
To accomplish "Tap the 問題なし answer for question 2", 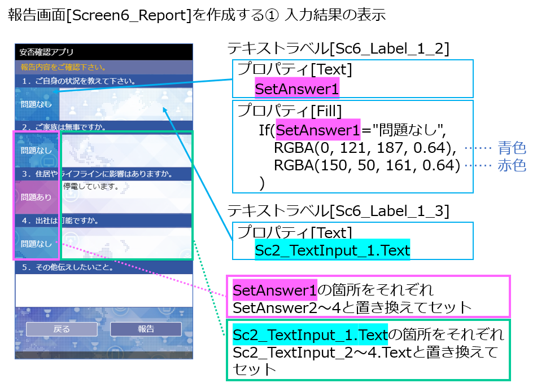I will [x=35, y=151].
